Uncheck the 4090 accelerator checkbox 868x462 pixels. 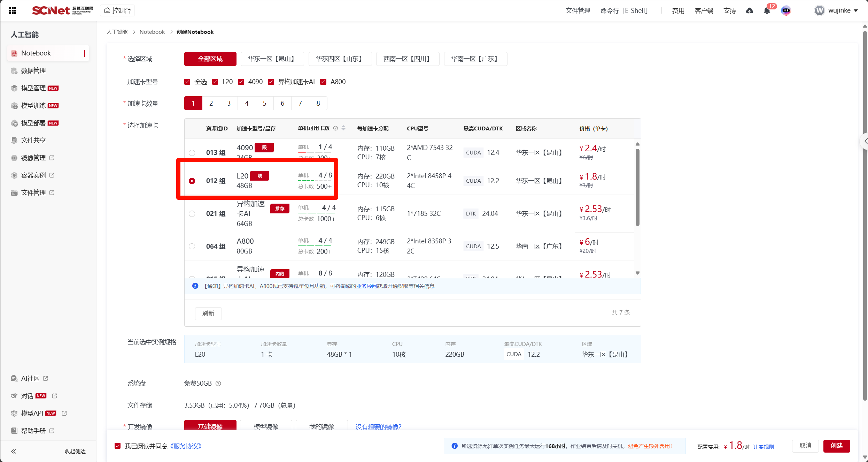coord(241,82)
